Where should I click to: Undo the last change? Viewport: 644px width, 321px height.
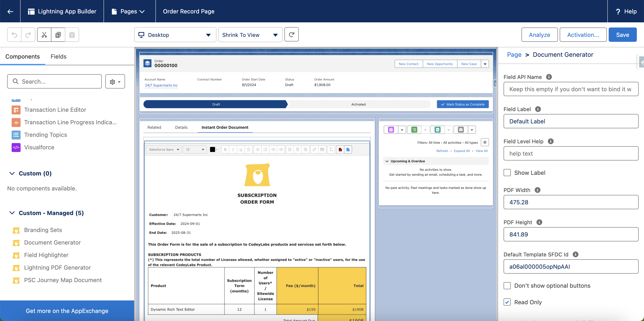[15, 35]
